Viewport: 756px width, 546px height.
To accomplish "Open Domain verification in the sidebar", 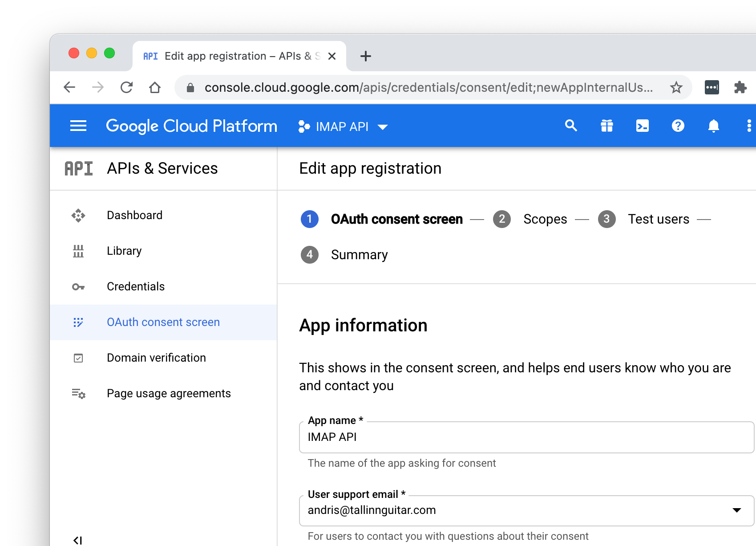I will coord(163,358).
